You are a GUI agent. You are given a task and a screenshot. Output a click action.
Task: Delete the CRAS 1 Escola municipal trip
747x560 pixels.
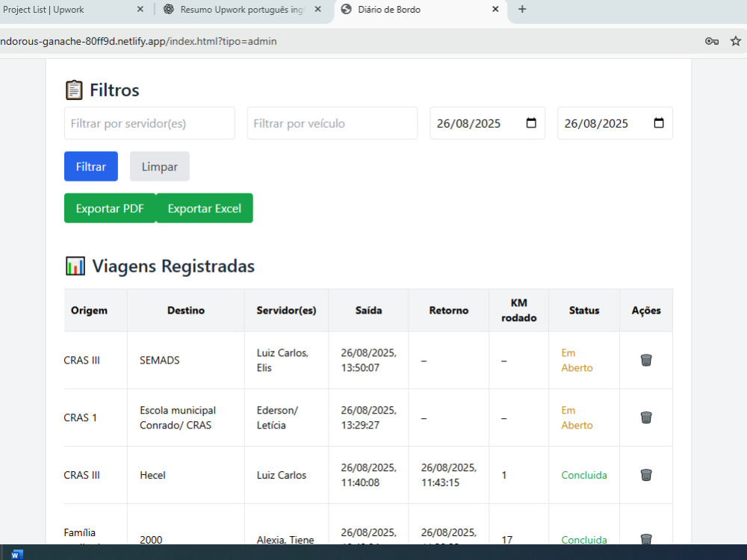[x=646, y=417]
